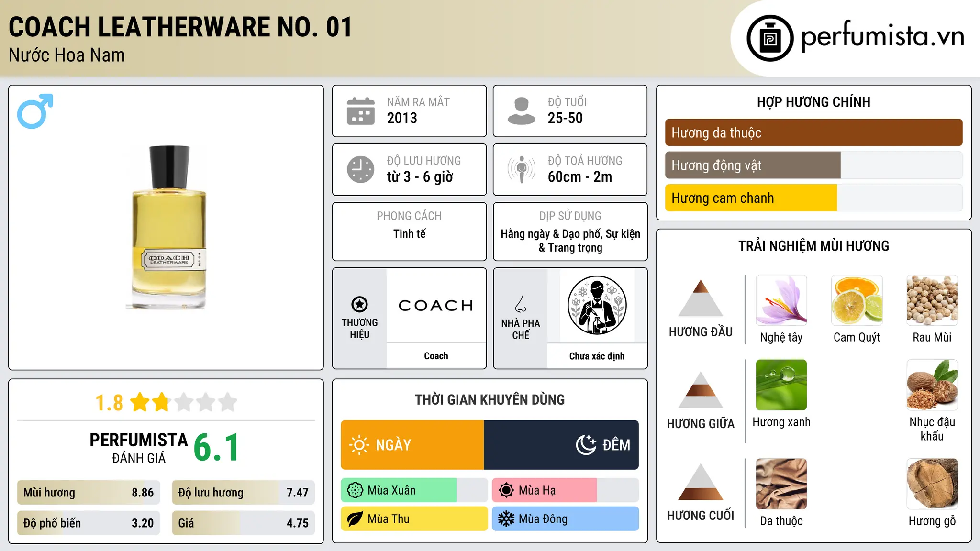
Task: Click the Coach brand name link
Action: (x=436, y=356)
